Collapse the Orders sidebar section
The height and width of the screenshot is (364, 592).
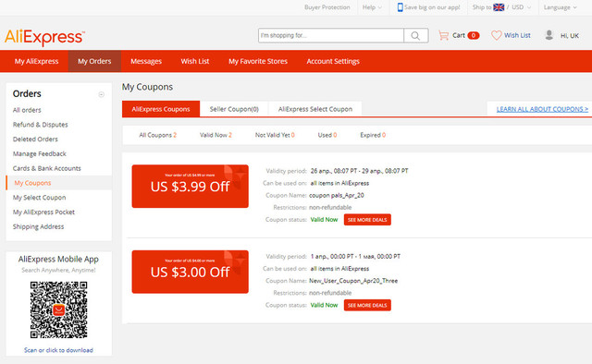point(101,94)
